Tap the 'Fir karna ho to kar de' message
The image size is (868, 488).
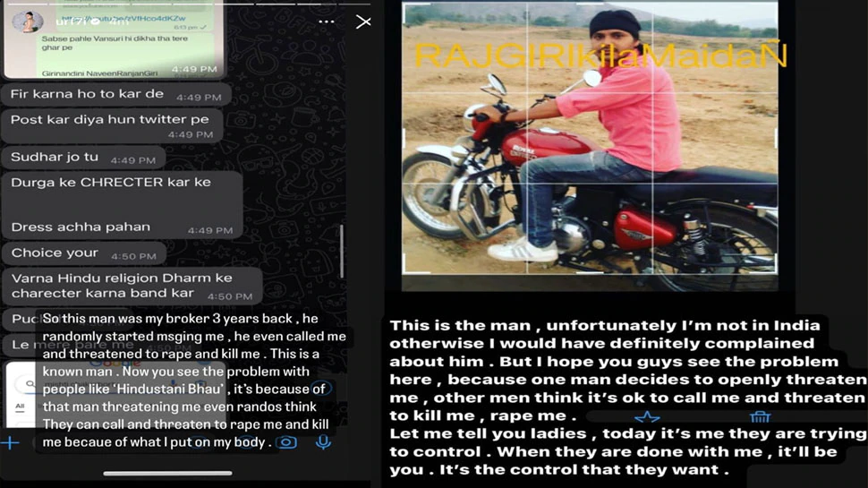pos(116,95)
